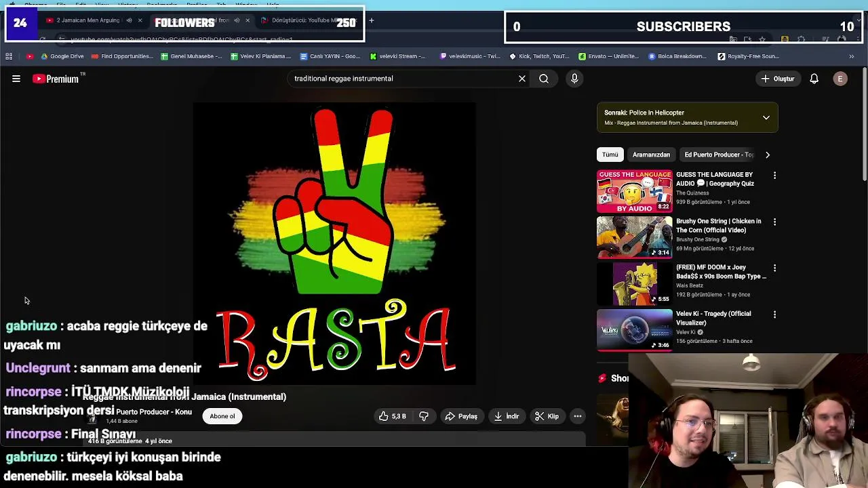Screen dimensions: 868x488
Task: Open a new browser tab with plus
Action: click(x=372, y=20)
